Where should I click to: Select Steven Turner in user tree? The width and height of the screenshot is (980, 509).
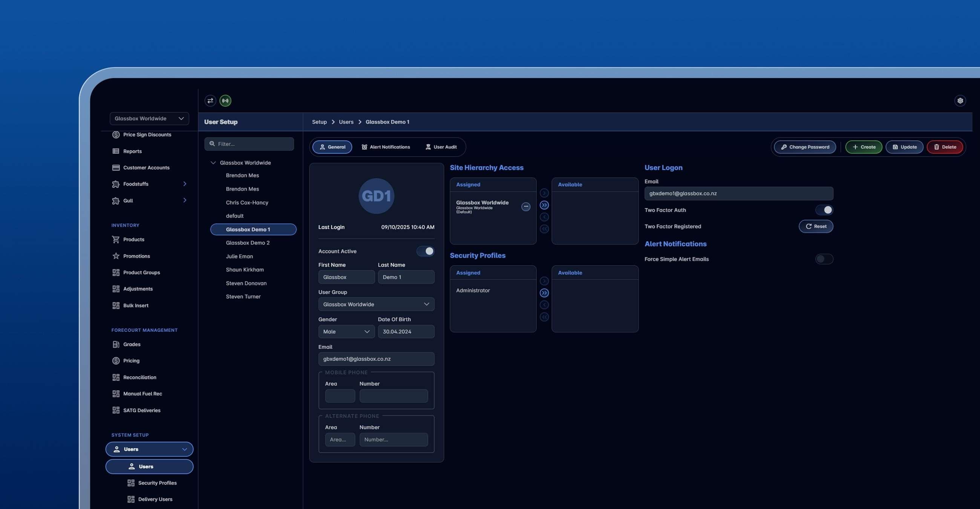[243, 297]
